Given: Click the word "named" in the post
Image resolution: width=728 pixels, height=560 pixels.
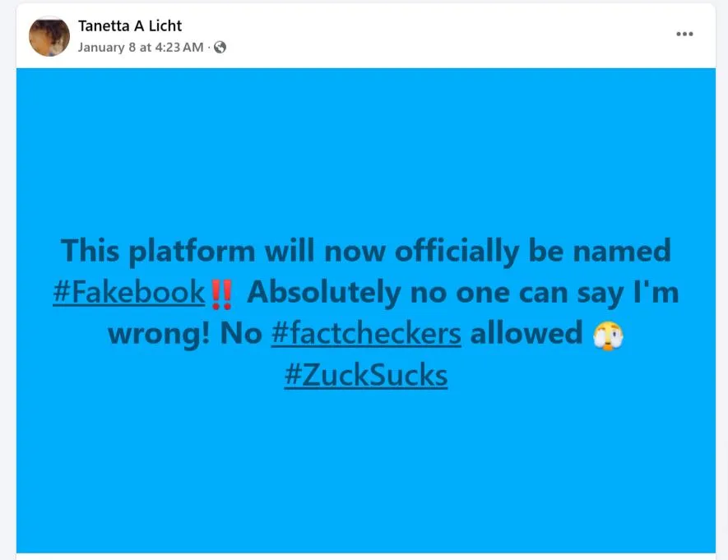Looking at the screenshot, I should [622, 250].
